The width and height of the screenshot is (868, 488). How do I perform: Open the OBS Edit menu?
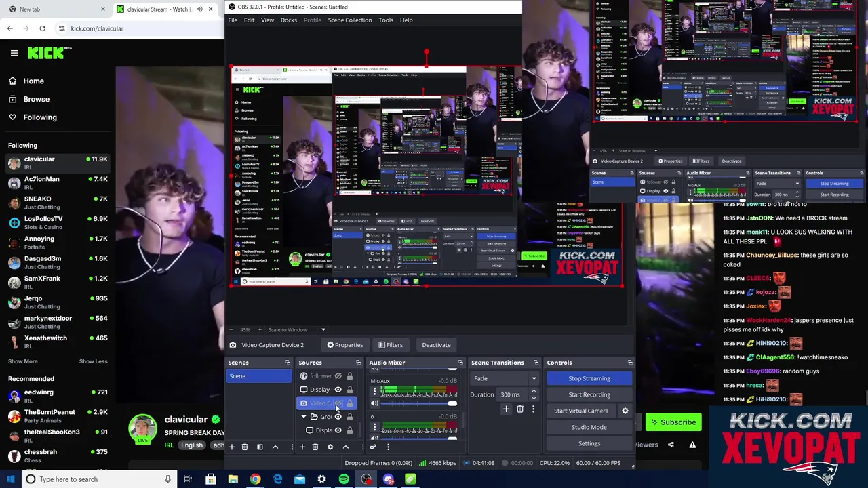click(249, 20)
